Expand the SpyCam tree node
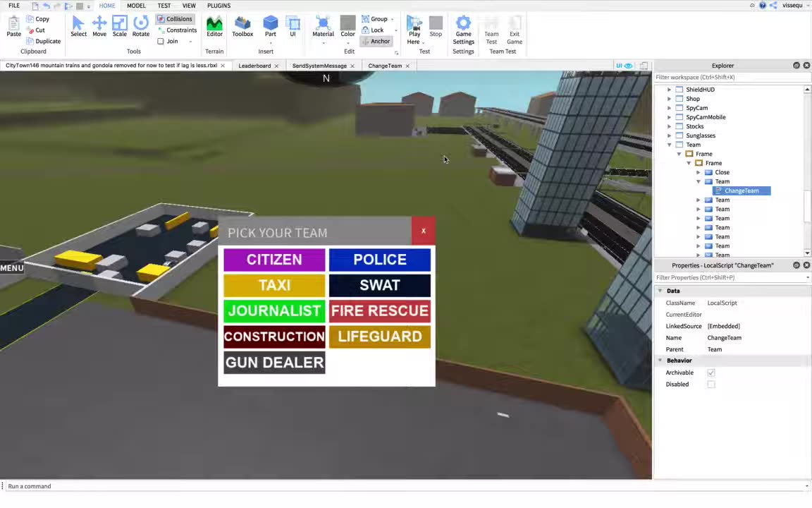This screenshot has width=812, height=508. (669, 108)
